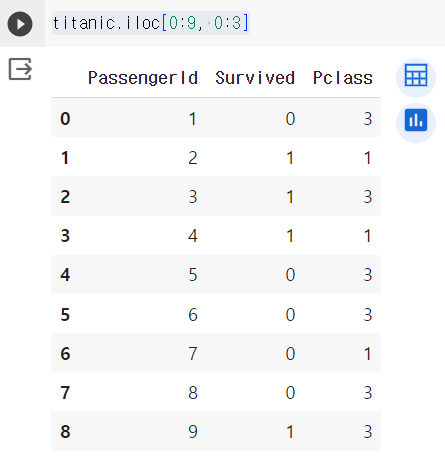Click inside the titanic.iloc code input

pyautogui.click(x=151, y=23)
